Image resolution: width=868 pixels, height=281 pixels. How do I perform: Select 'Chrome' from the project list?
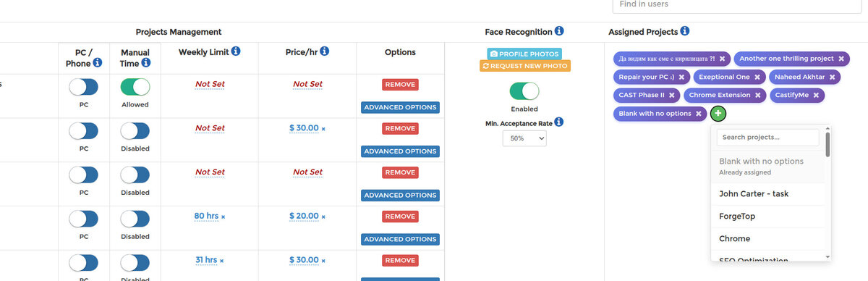click(x=767, y=238)
